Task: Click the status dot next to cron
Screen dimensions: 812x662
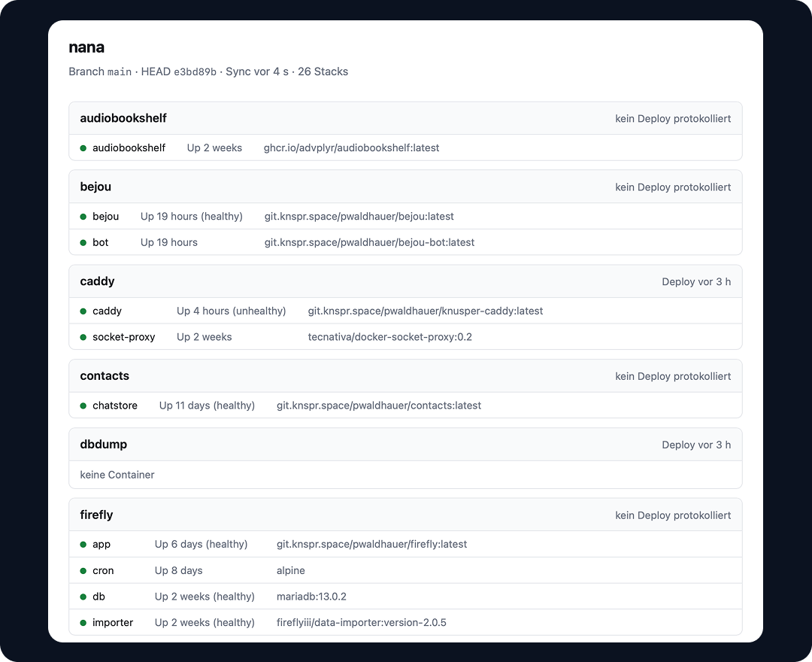Action: click(83, 571)
